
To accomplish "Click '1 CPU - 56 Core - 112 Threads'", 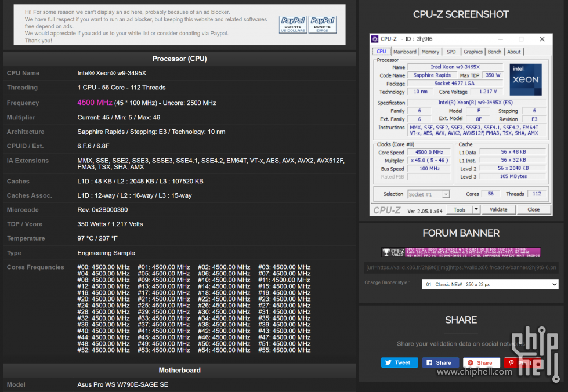I will (x=121, y=87).
